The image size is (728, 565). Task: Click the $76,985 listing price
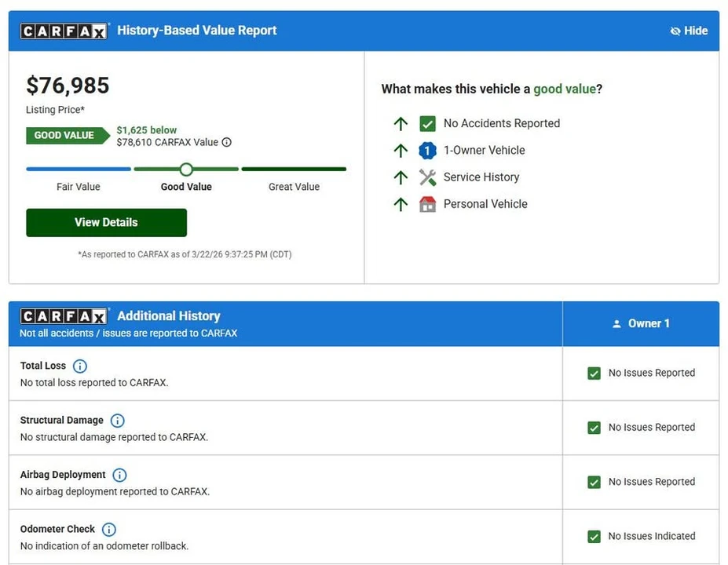[68, 86]
